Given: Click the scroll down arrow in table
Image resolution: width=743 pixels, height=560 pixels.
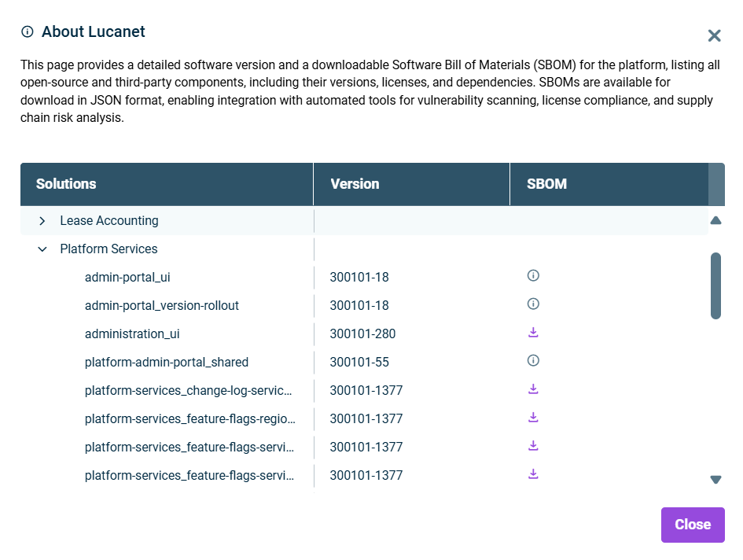Looking at the screenshot, I should tap(715, 479).
